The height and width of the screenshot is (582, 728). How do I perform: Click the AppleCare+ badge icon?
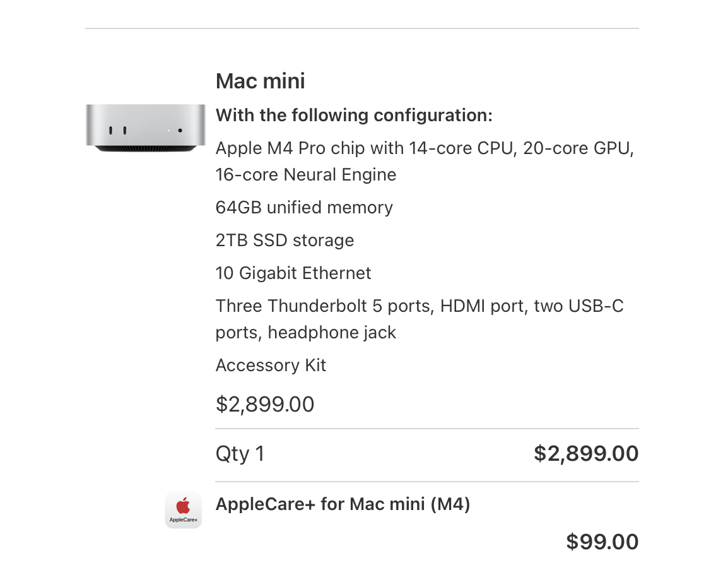tap(183, 510)
